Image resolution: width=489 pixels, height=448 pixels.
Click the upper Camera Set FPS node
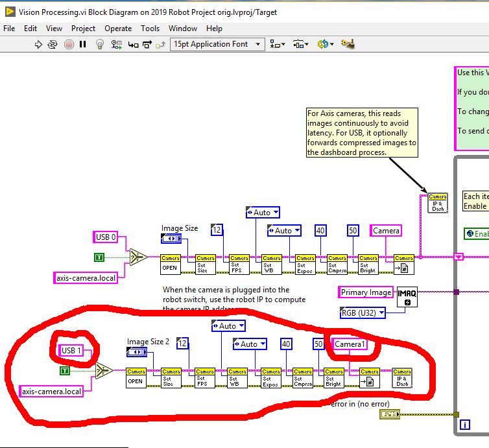(239, 265)
